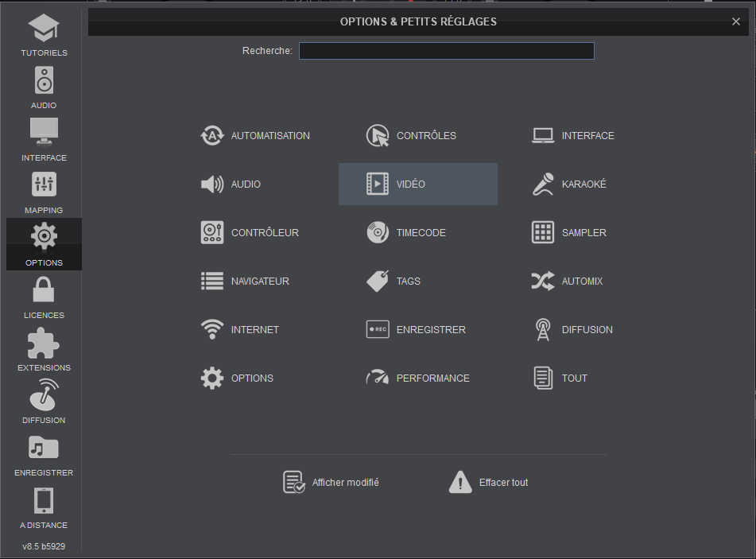Viewport: 756px width, 559px height.
Task: Open the Mapping sliders sidebar icon
Action: [44, 184]
